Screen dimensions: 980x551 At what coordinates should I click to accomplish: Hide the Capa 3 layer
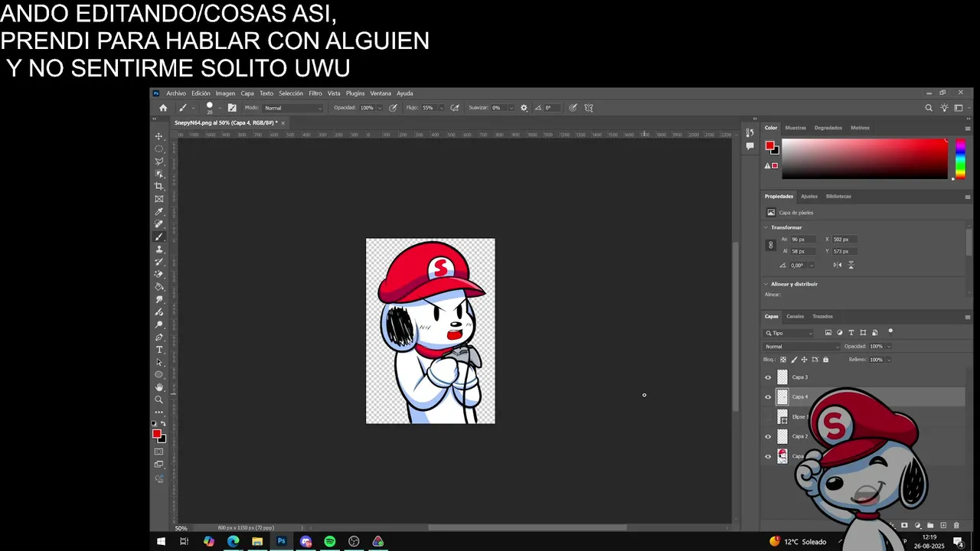click(768, 377)
